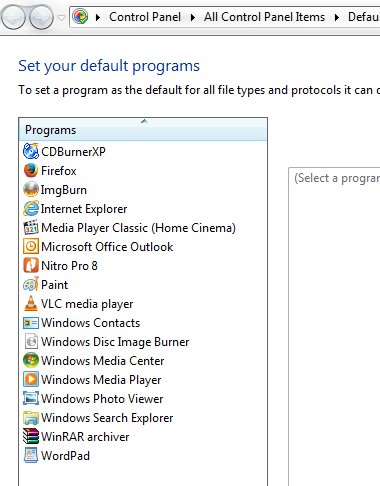This screenshot has width=380, height=486.
Task: Click the Paint palette icon
Action: (31, 285)
